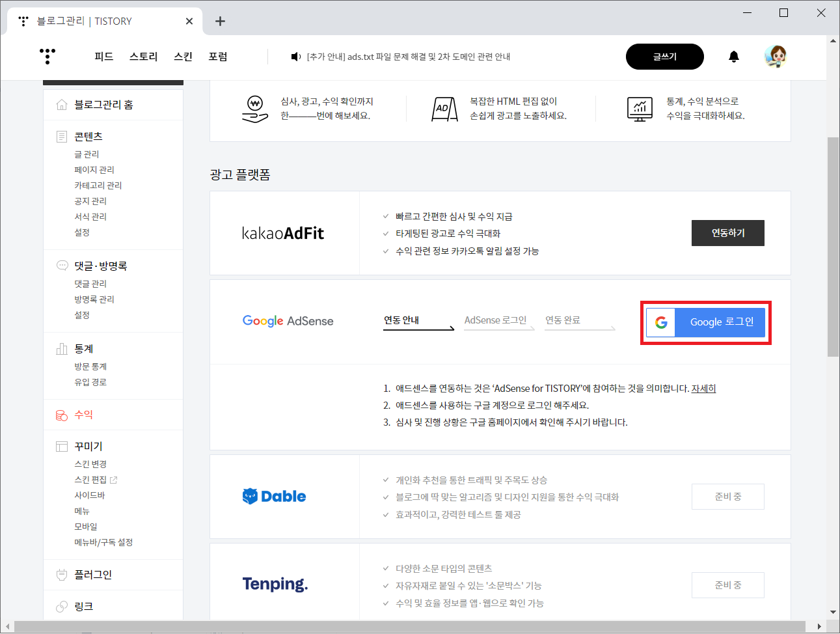Screen dimensions: 840x634
Task: Open 스킨 변경 in sidebar
Action: pos(90,464)
